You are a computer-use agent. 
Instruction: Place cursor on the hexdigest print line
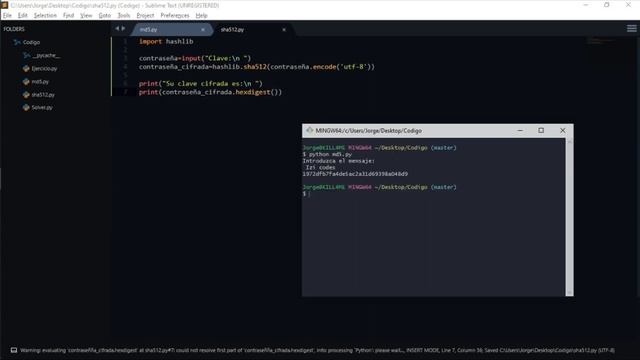tap(210, 92)
